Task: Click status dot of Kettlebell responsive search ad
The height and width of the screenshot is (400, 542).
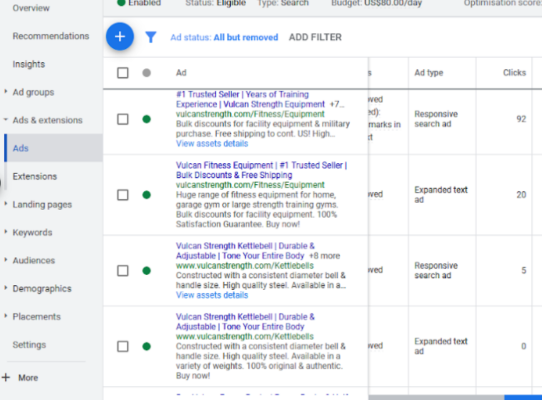Action: (x=147, y=271)
